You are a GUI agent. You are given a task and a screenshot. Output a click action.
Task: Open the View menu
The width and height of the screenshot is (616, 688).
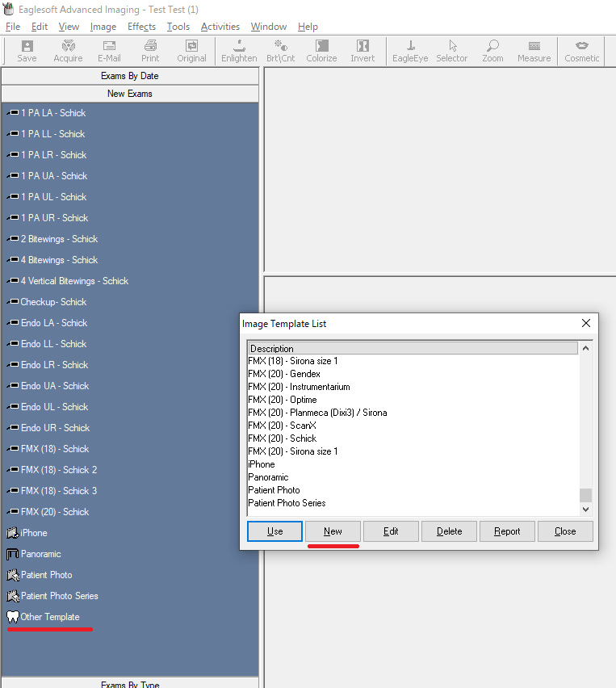pos(69,27)
